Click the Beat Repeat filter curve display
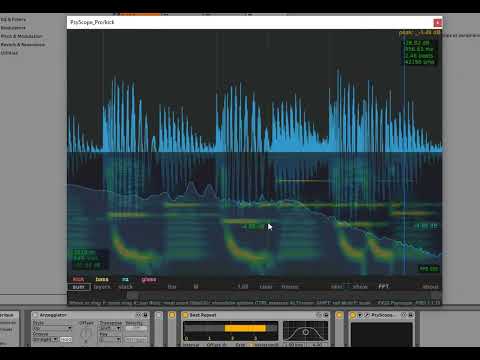480x360 pixels. coord(305,331)
